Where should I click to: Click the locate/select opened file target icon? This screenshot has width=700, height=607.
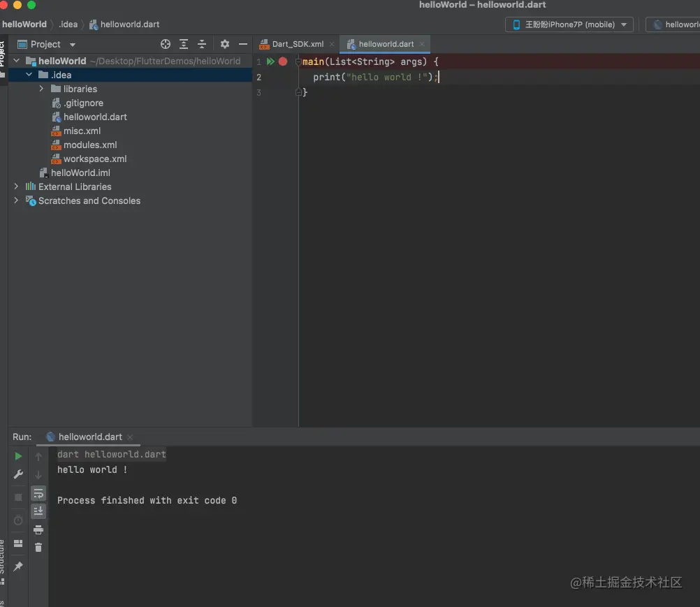coord(166,44)
